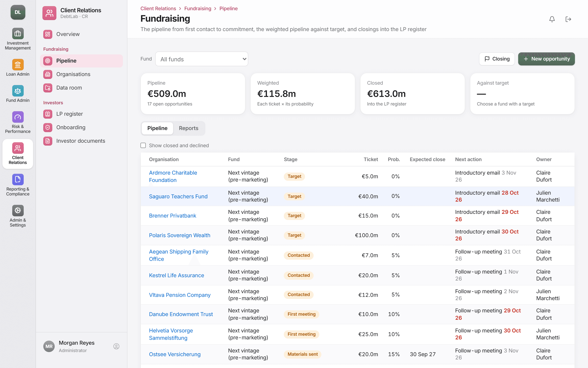Open Onboarding in the sidebar
Screen dimensions: 588x368
[x=81, y=127]
